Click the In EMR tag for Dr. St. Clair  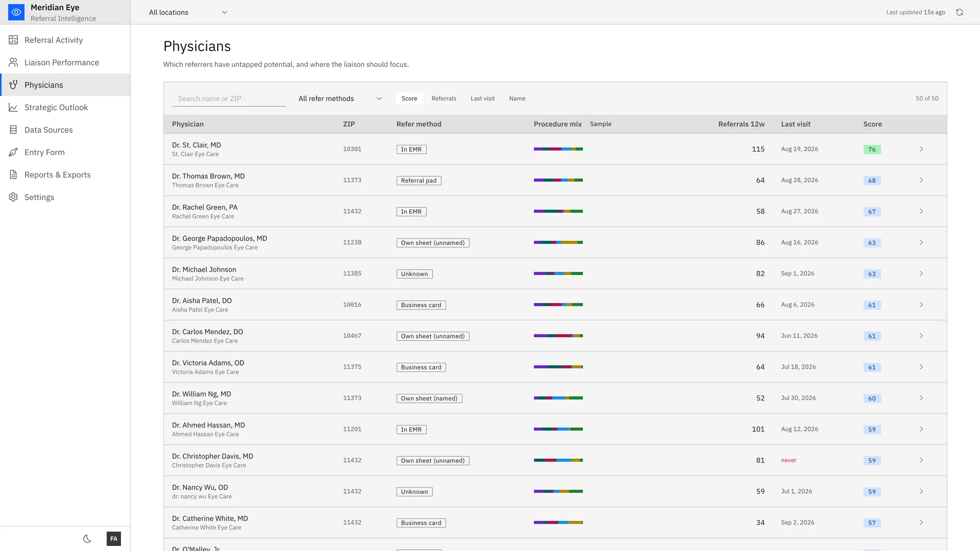point(411,149)
